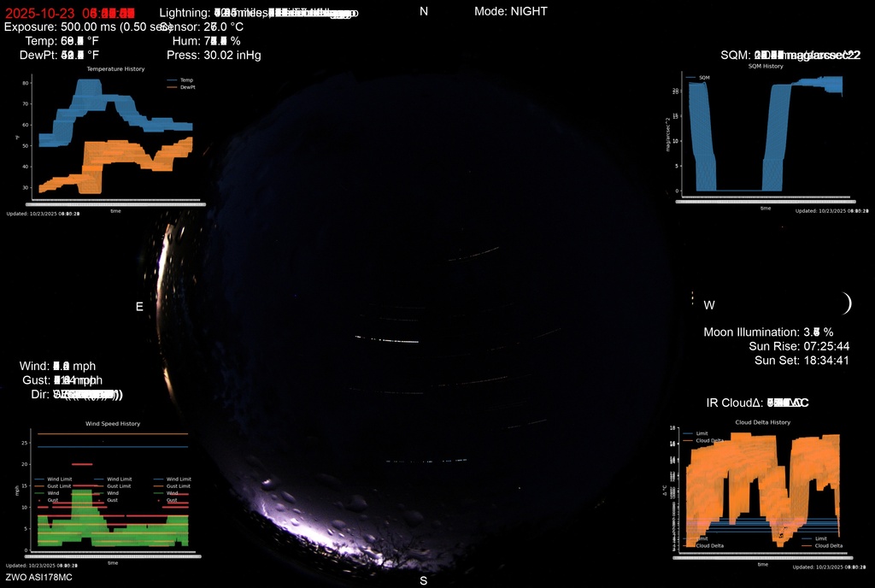Click the IR CloudΔ reading
Viewport: 875px width, 588px height.
click(758, 403)
